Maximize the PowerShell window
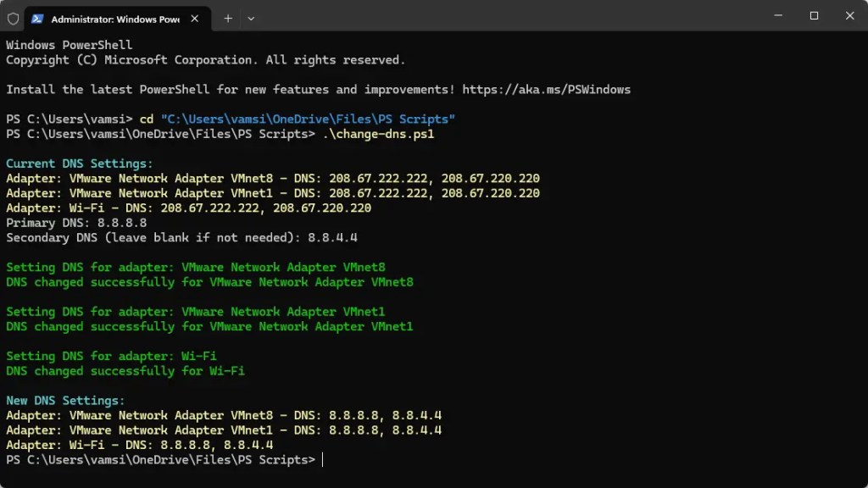The width and height of the screenshot is (868, 488). point(813,15)
